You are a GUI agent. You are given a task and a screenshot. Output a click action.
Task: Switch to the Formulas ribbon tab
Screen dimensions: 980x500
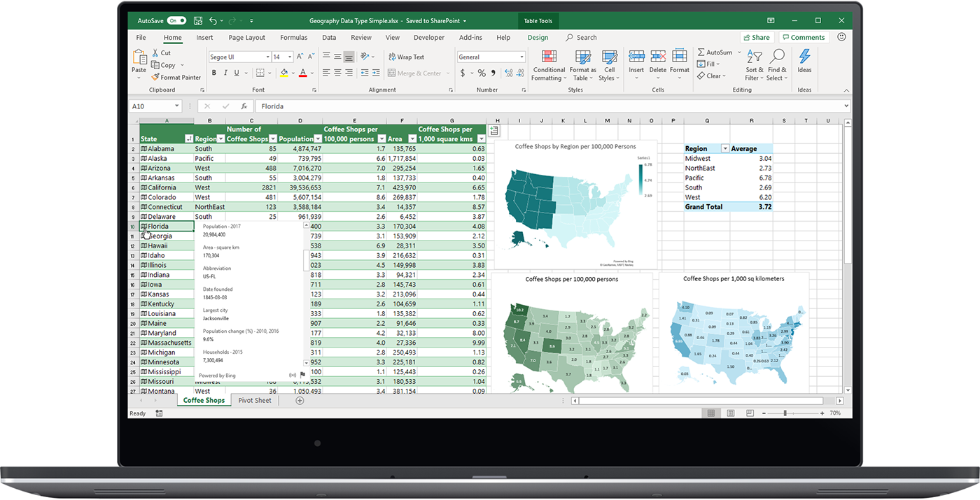pyautogui.click(x=293, y=37)
